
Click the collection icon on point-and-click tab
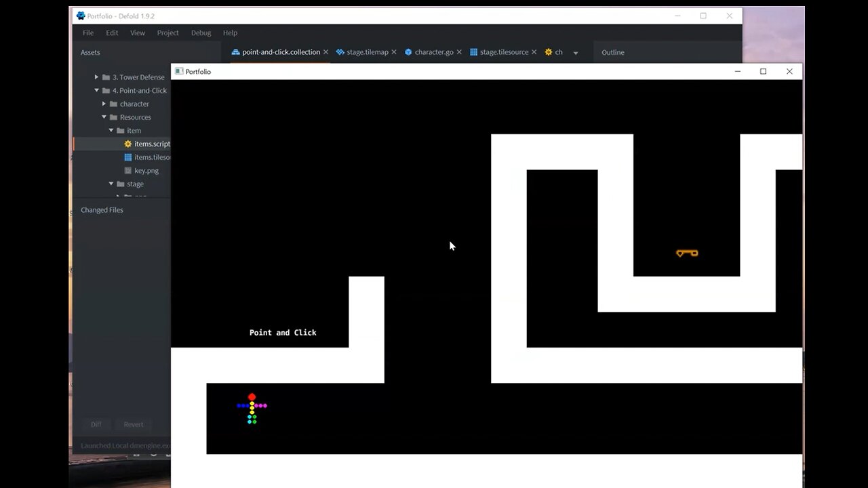point(235,52)
